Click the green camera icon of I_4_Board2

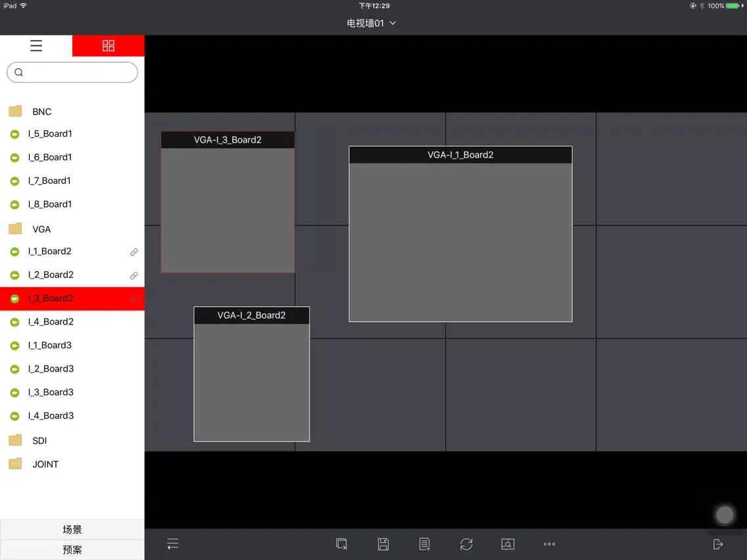click(x=14, y=322)
